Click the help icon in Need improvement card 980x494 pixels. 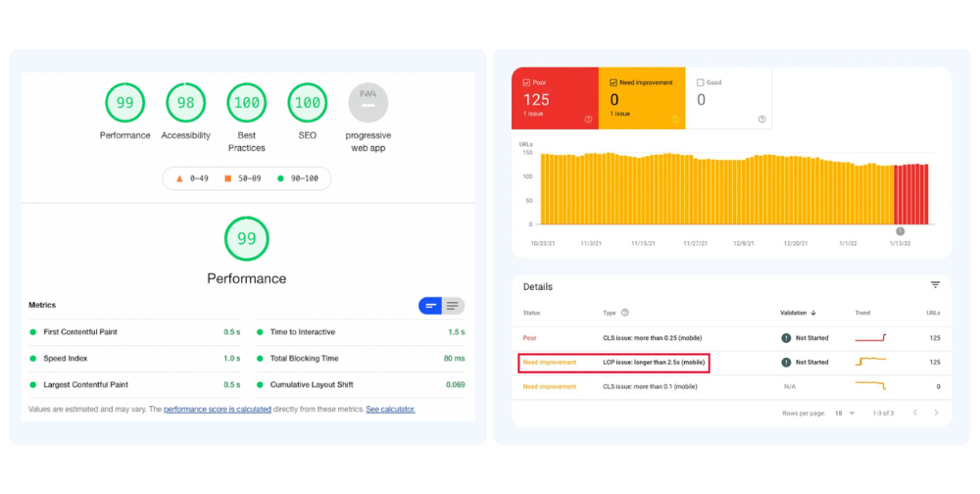click(x=675, y=120)
